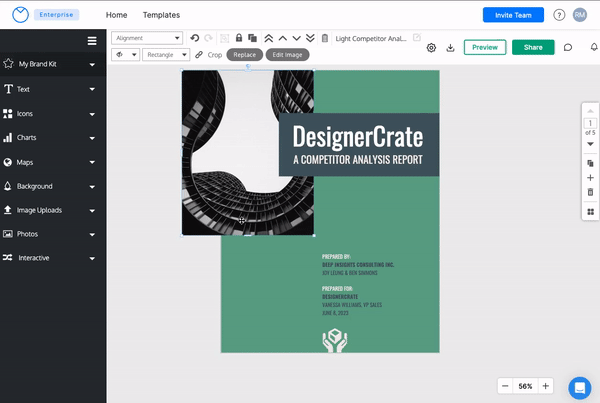Image resolution: width=600 pixels, height=403 pixels.
Task: Open the Alignment dropdown
Action: [147, 38]
